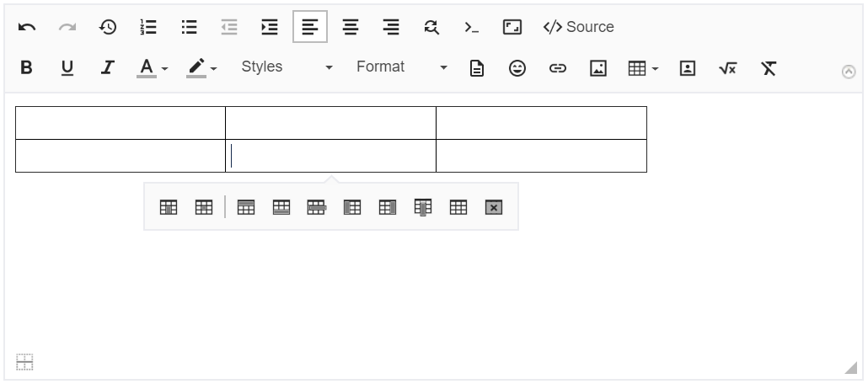868x384 pixels.
Task: Click the delete row icon
Action: pos(317,207)
